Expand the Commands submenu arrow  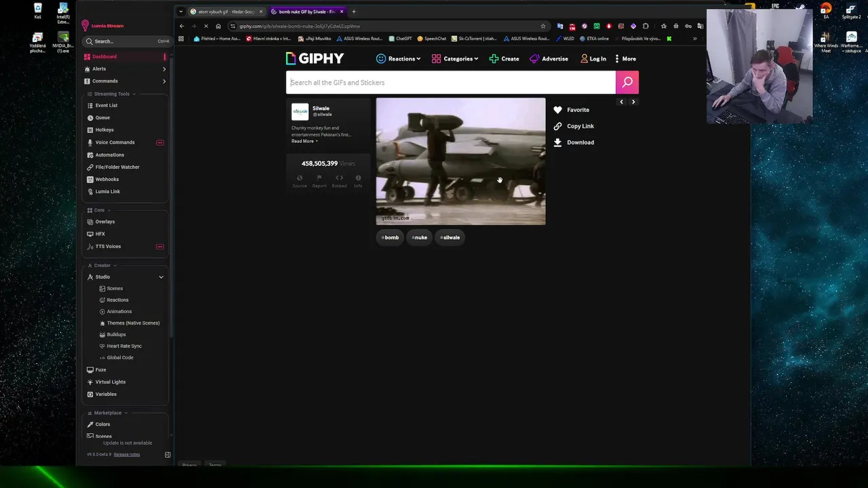tap(164, 81)
